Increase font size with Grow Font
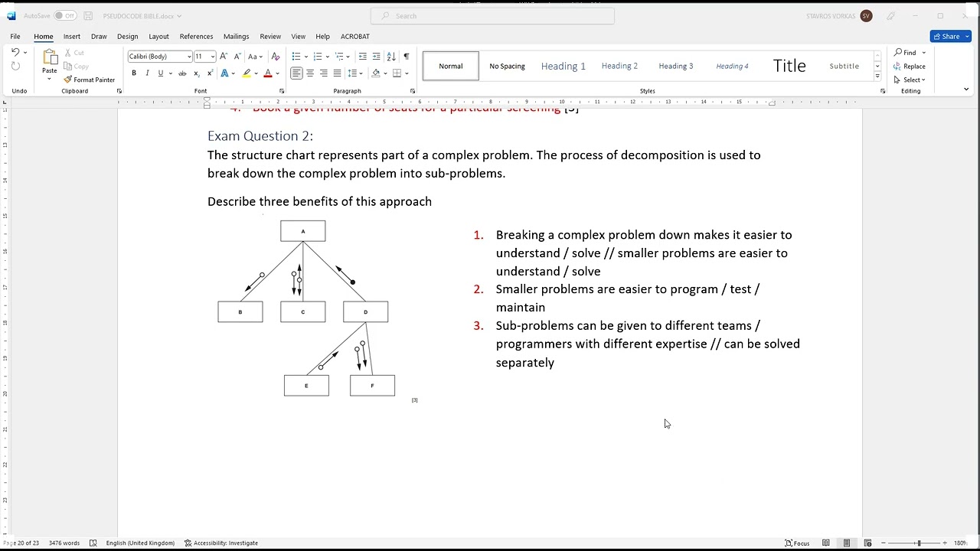 click(224, 57)
